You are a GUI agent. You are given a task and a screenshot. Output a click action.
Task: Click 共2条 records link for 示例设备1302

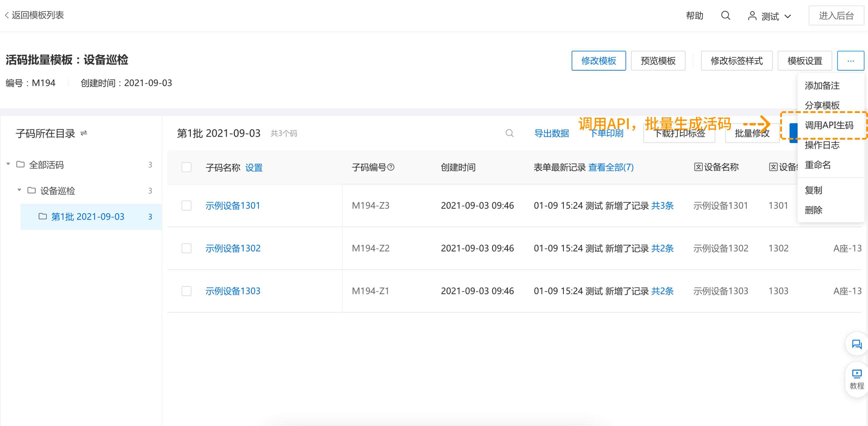coord(662,248)
